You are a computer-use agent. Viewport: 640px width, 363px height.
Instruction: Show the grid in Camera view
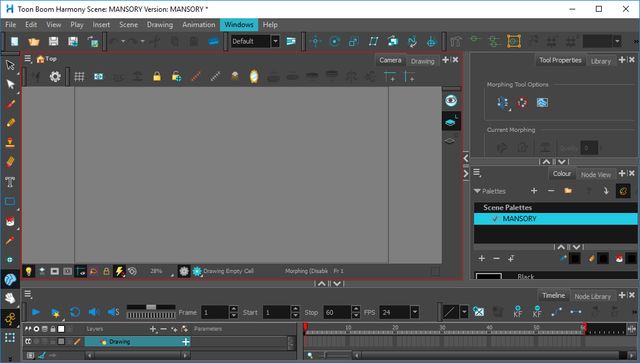(x=79, y=76)
